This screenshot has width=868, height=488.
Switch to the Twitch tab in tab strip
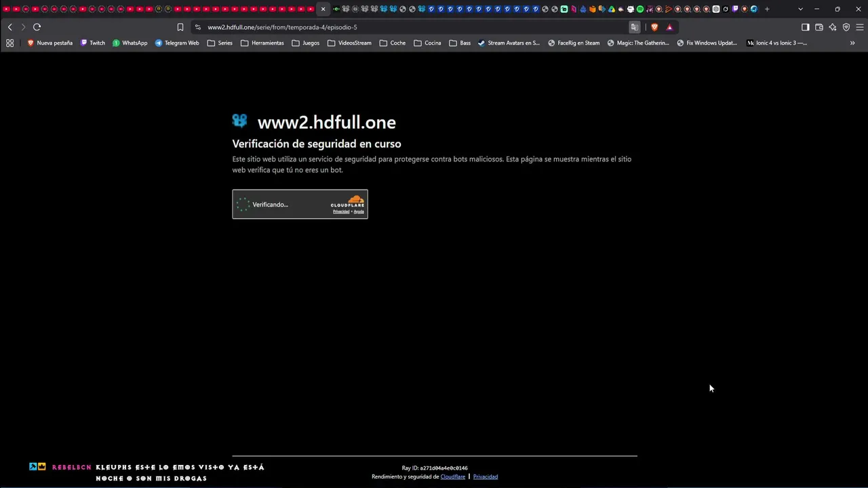coord(735,9)
